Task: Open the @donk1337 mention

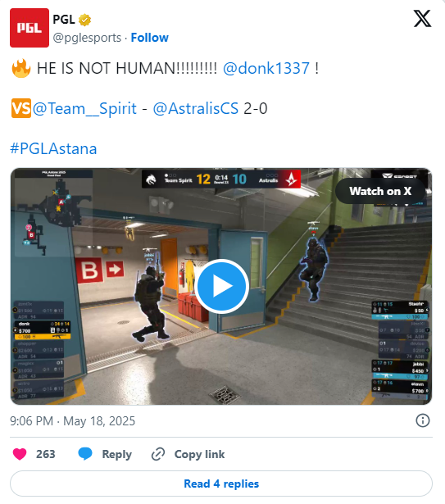Action: [266, 68]
